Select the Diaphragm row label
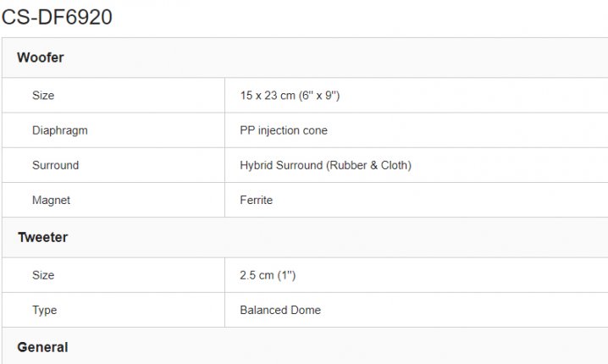 60,130
